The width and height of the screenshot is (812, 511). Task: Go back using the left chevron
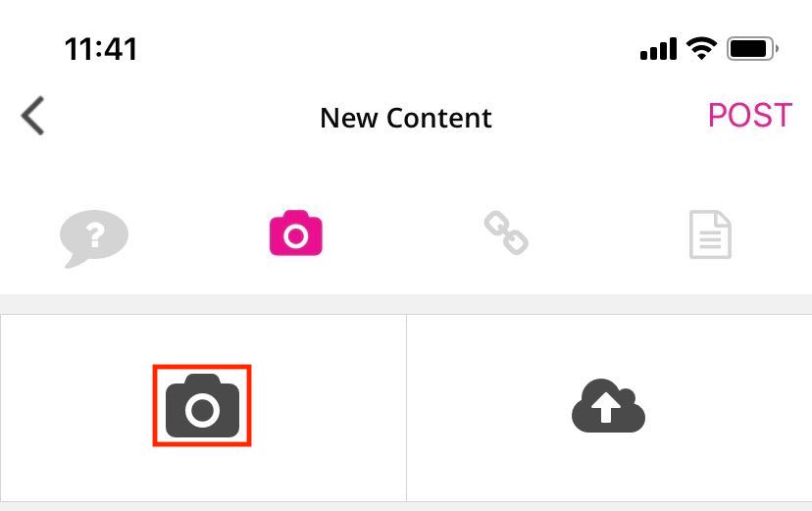click(x=32, y=116)
